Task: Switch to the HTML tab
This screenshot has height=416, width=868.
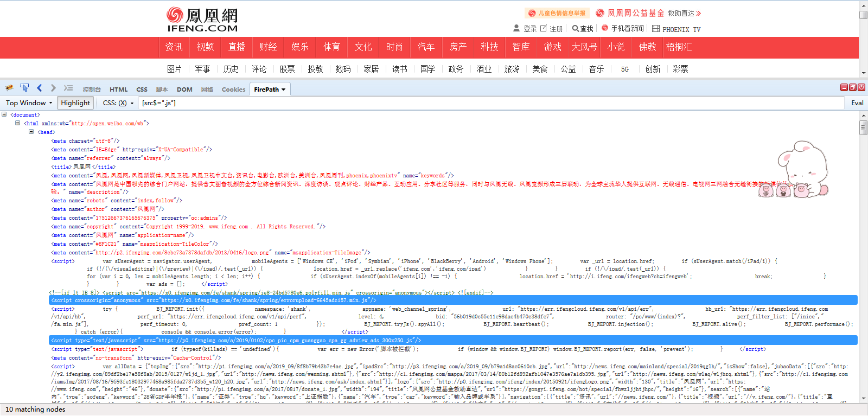Action: 119,89
